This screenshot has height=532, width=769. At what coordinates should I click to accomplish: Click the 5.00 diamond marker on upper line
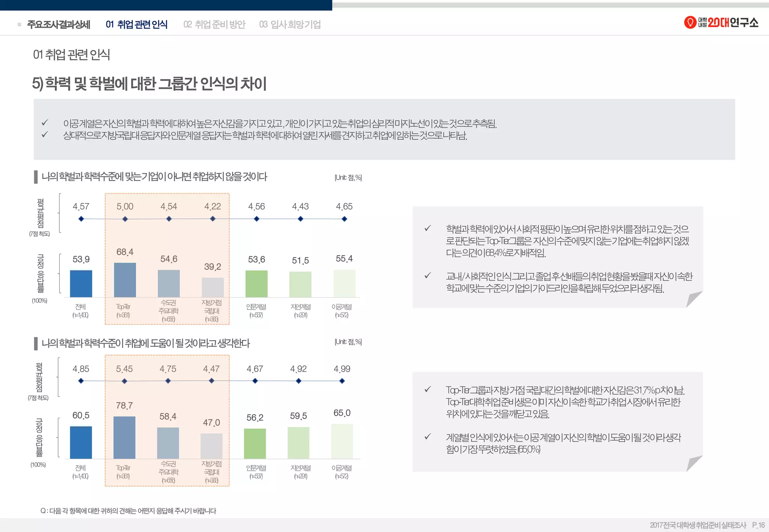pos(125,219)
